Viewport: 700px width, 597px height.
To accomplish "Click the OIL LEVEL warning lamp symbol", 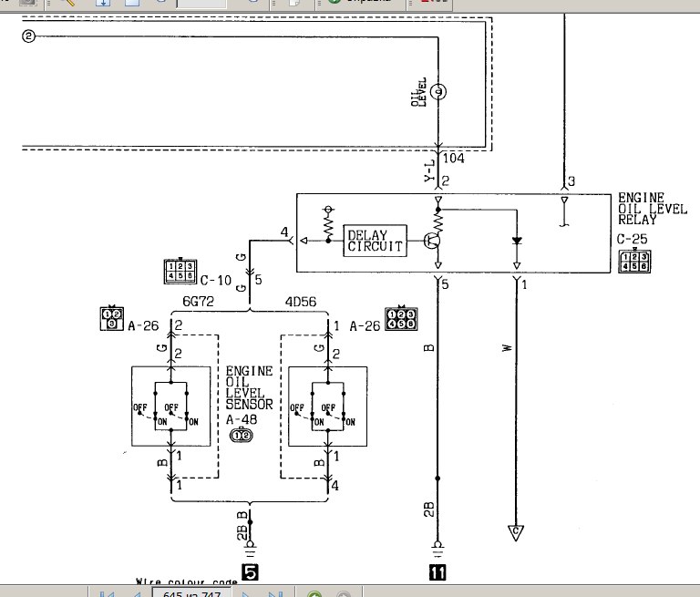I will tap(437, 92).
